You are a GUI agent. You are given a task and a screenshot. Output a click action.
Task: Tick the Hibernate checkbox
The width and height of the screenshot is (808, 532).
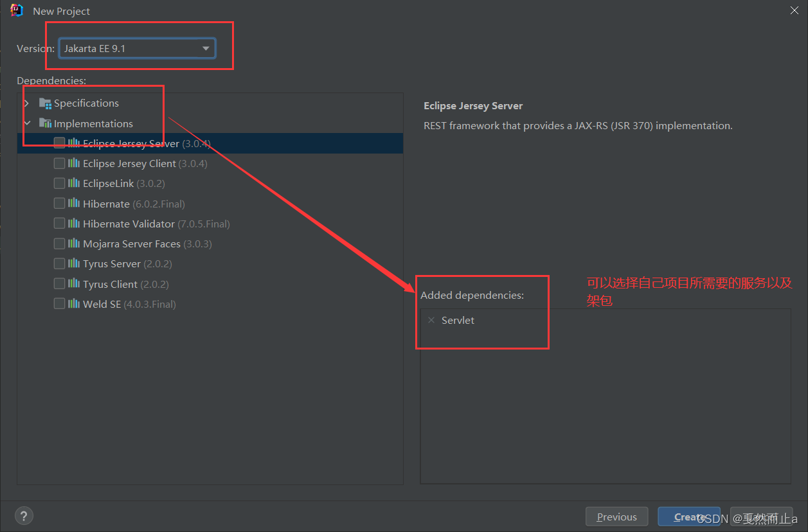59,203
